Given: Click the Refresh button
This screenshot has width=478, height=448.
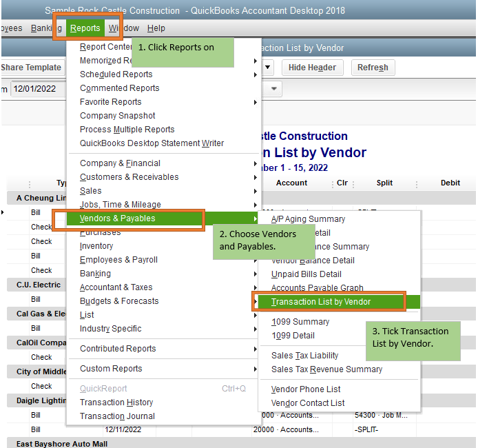Looking at the screenshot, I should pyautogui.click(x=373, y=68).
